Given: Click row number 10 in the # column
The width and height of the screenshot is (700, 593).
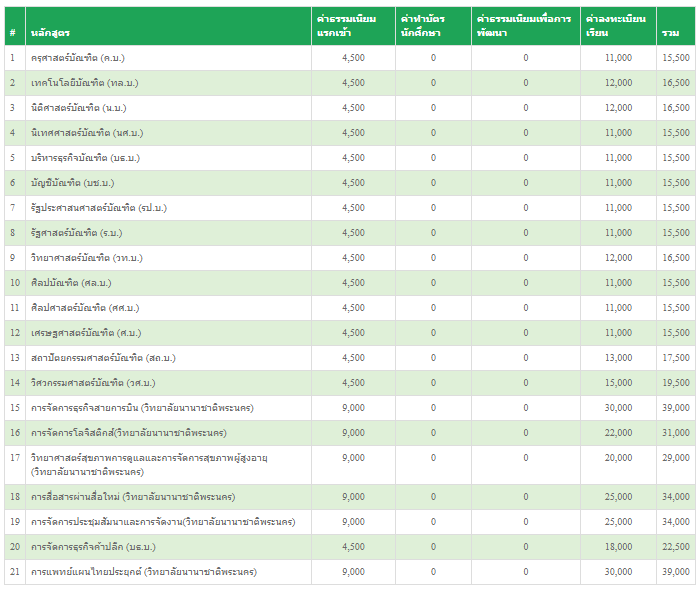Looking at the screenshot, I should coord(15,283).
